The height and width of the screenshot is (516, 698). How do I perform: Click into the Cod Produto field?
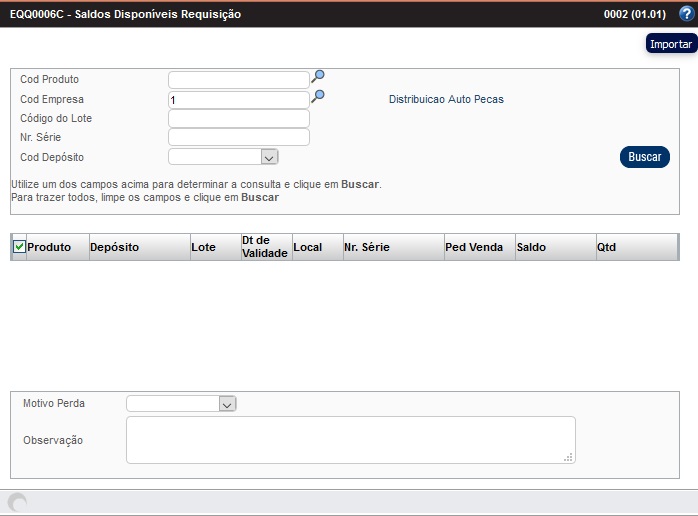point(238,80)
